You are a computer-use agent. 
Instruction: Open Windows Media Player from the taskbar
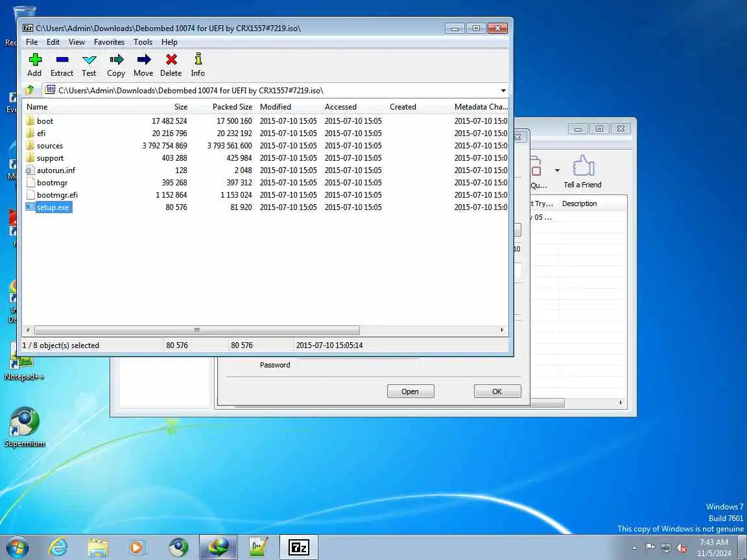point(137,548)
